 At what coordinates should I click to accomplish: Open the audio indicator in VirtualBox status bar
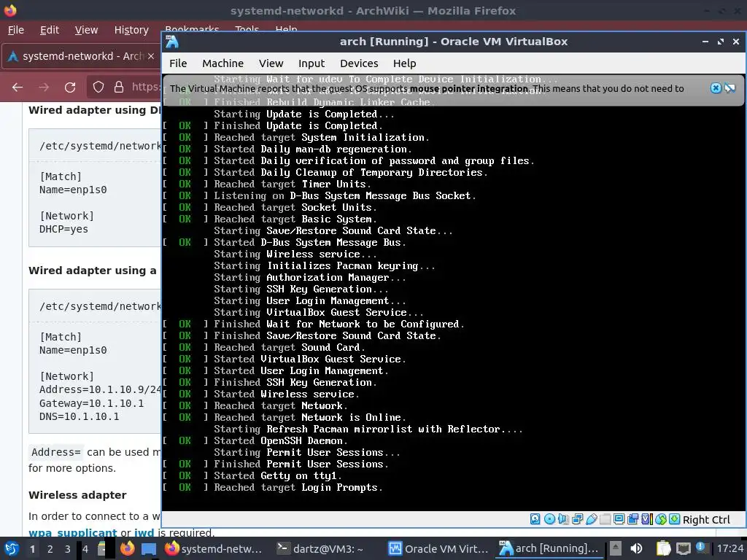[563, 519]
